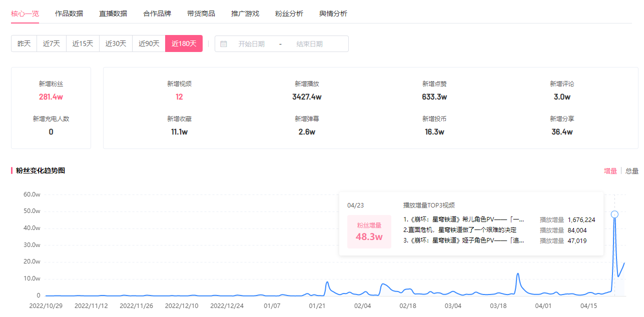Click the 开始日期 start date field

pos(251,44)
